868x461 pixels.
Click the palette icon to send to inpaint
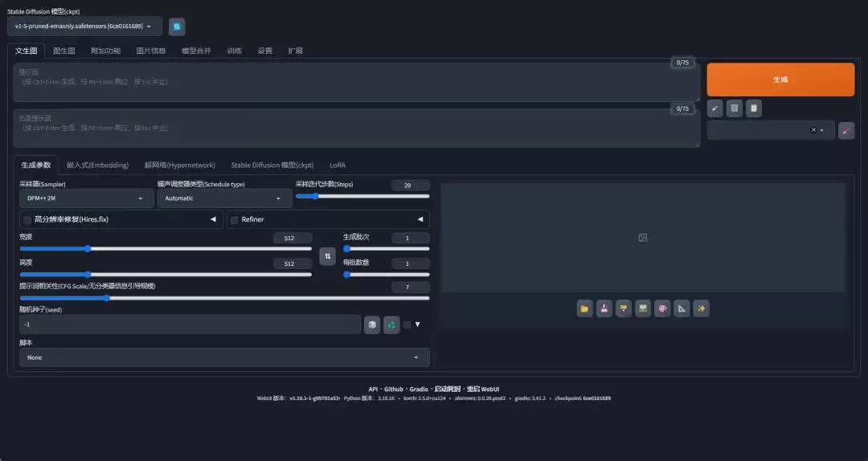(x=662, y=308)
